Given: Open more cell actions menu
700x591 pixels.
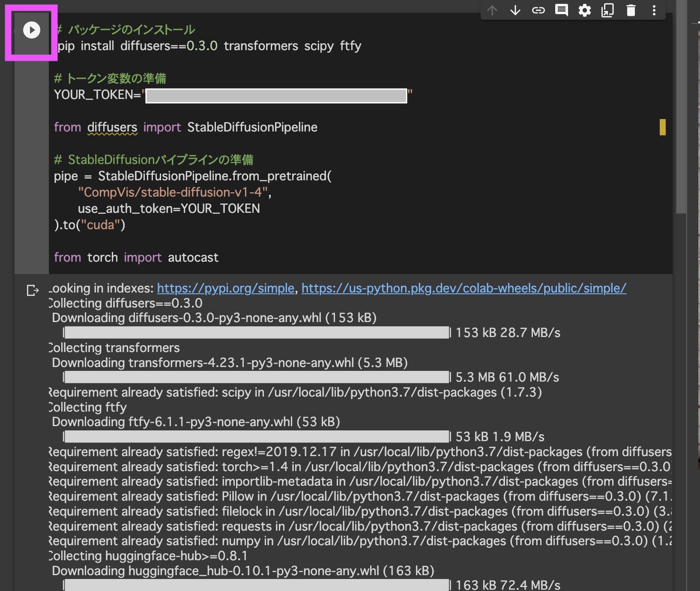Looking at the screenshot, I should tap(654, 10).
